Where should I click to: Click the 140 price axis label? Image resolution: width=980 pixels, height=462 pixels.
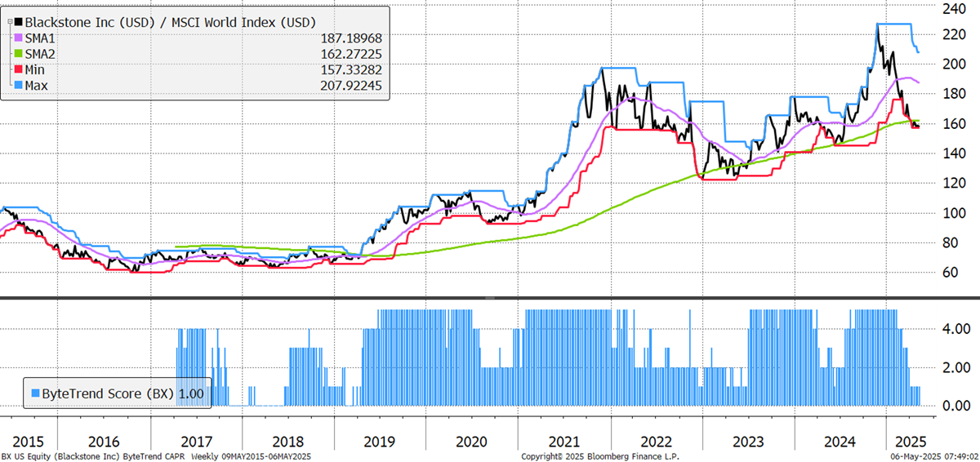[x=955, y=153]
